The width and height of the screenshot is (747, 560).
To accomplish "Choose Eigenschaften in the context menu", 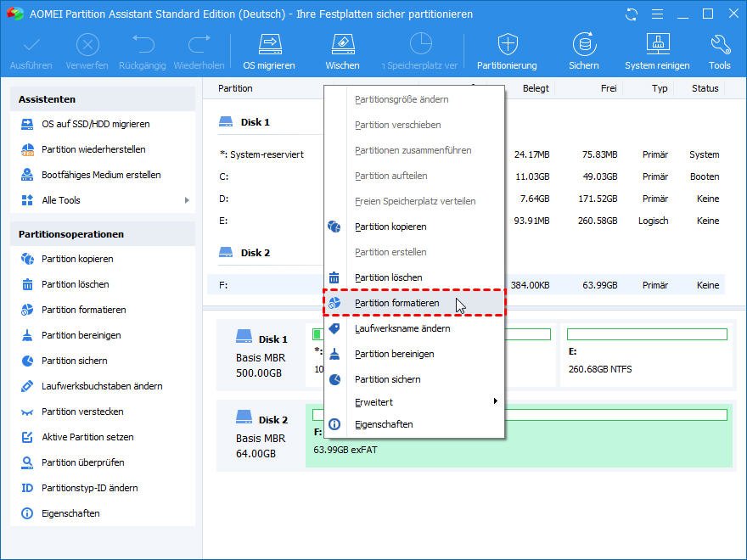I will point(414,424).
